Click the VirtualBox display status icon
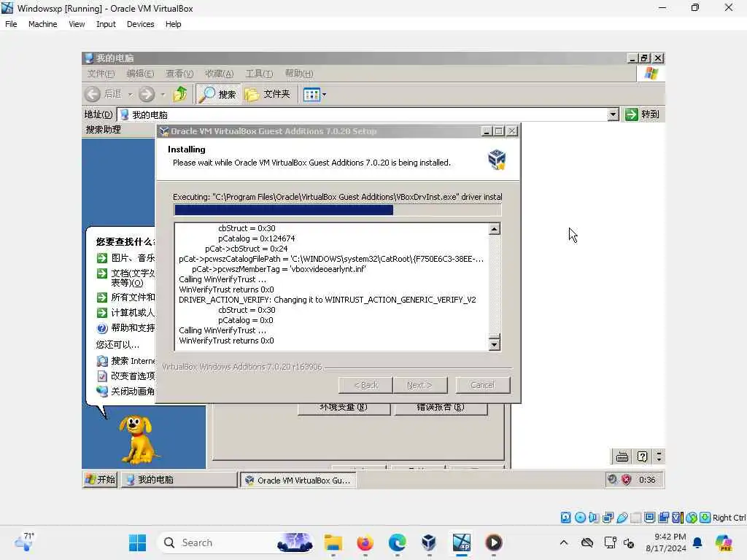Image resolution: width=747 pixels, height=560 pixels. [649, 518]
